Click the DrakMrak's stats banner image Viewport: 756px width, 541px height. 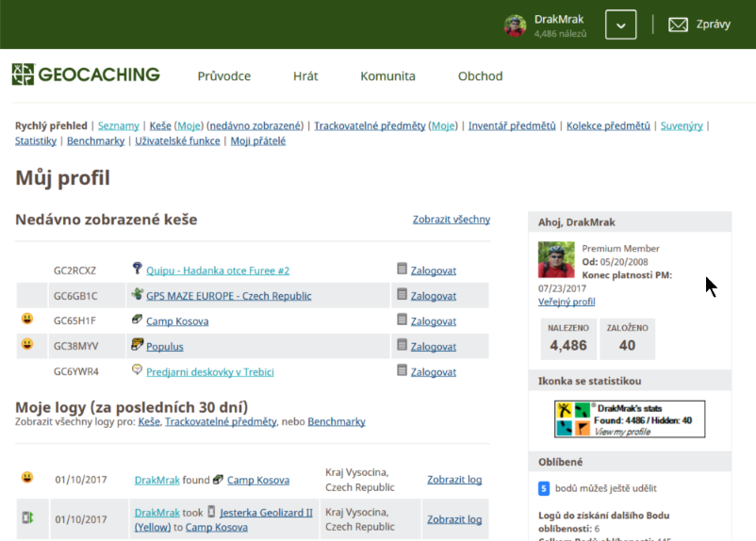tap(630, 419)
